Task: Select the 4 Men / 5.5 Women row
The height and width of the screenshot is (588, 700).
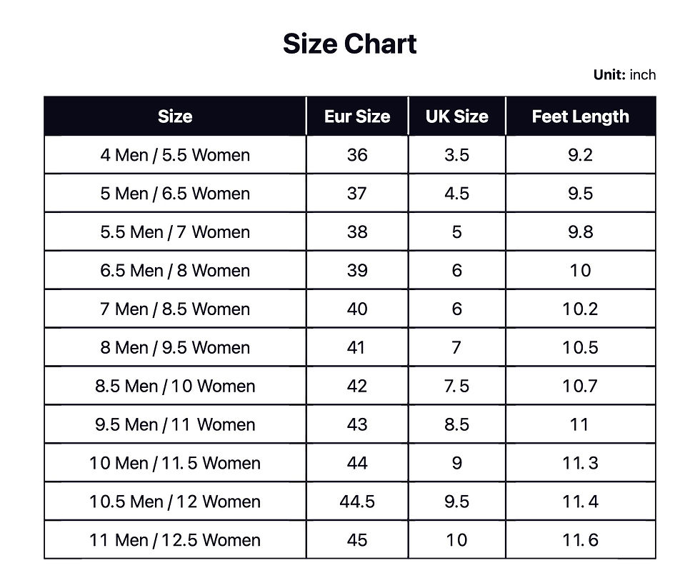Action: coord(175,155)
